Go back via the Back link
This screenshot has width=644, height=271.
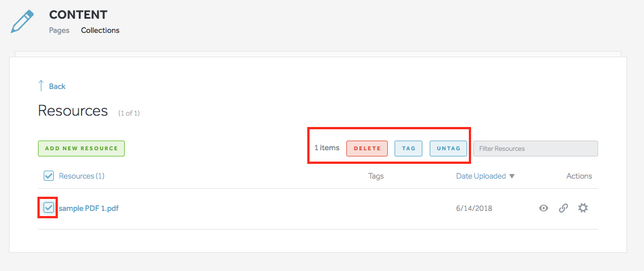click(x=57, y=87)
